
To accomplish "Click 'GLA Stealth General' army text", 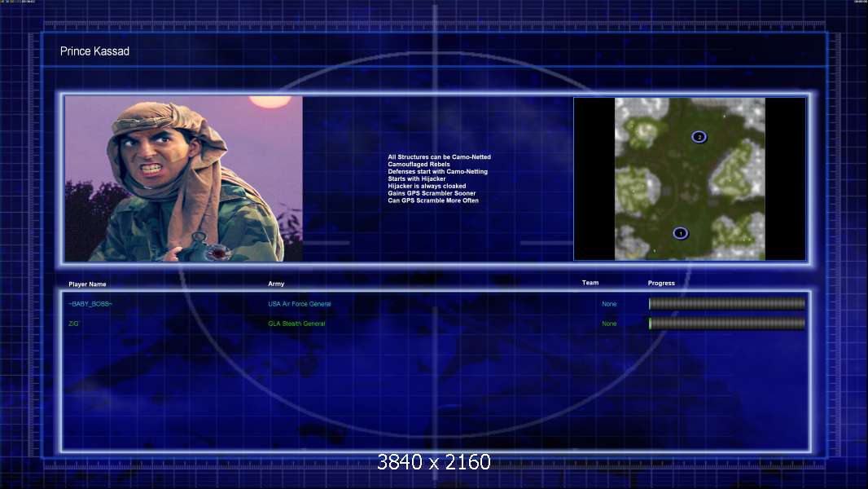I will tap(296, 324).
